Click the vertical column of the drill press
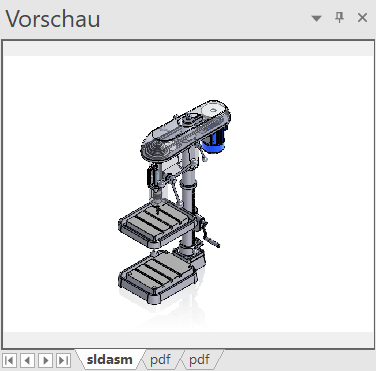This screenshot has width=376, height=371. tap(188, 200)
